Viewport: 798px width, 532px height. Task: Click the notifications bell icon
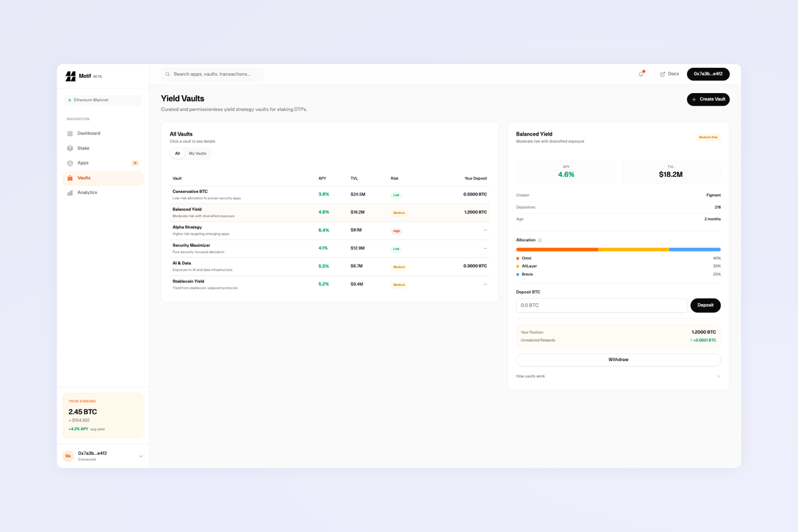pyautogui.click(x=640, y=74)
